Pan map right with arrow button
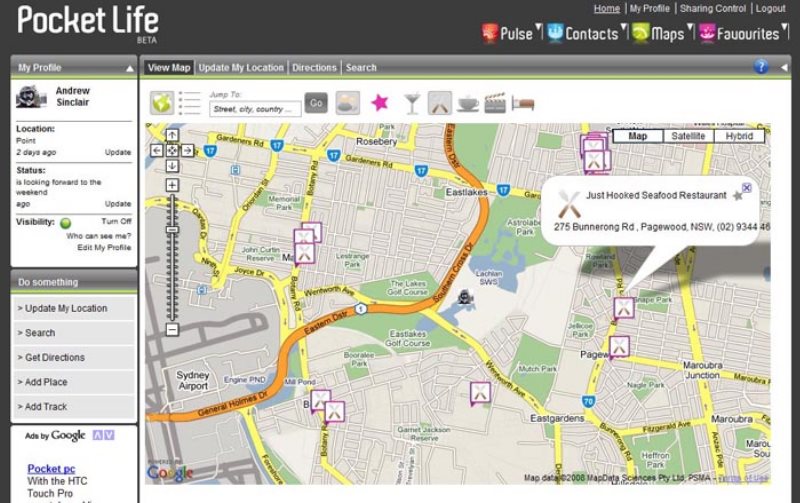Viewport: 800px width, 503px height. click(x=187, y=150)
